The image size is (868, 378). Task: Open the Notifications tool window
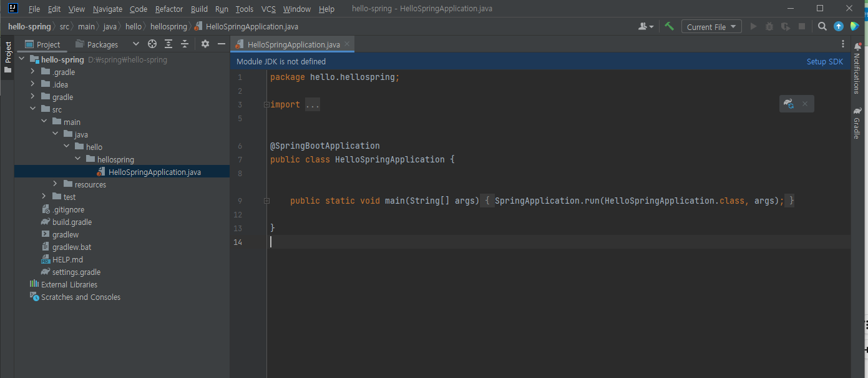pos(857,69)
